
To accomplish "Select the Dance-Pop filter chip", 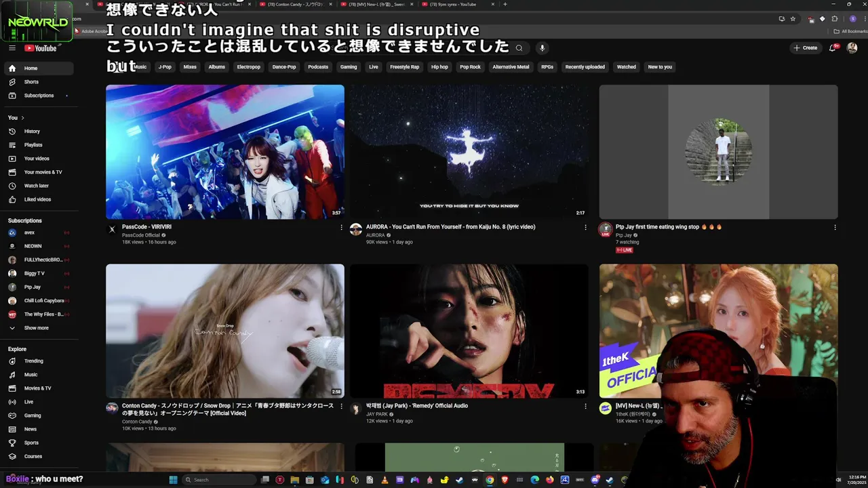I will (284, 67).
